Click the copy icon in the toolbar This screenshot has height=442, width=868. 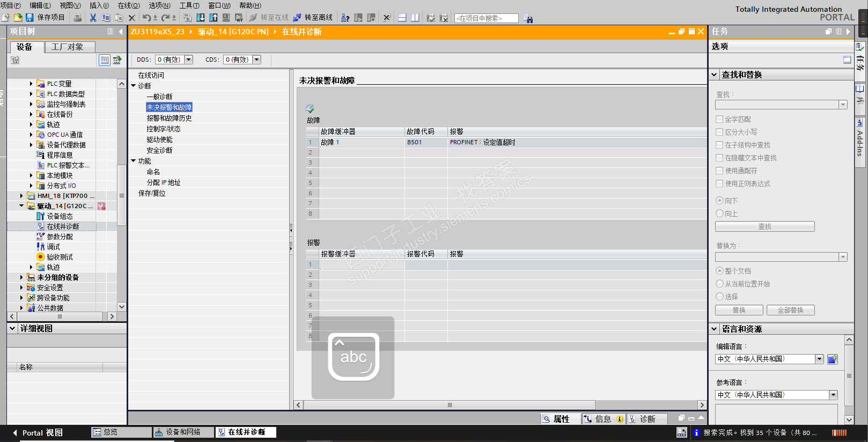tap(106, 18)
